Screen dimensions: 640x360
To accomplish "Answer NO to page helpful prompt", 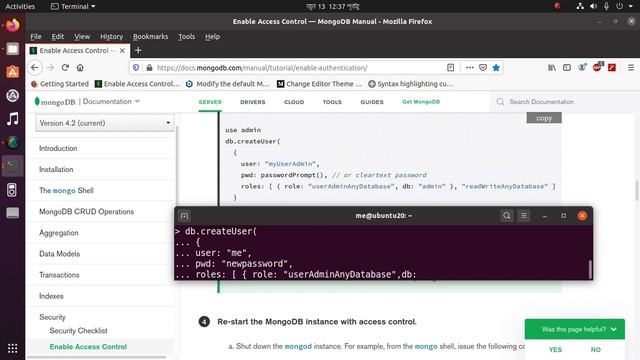I will point(596,349).
